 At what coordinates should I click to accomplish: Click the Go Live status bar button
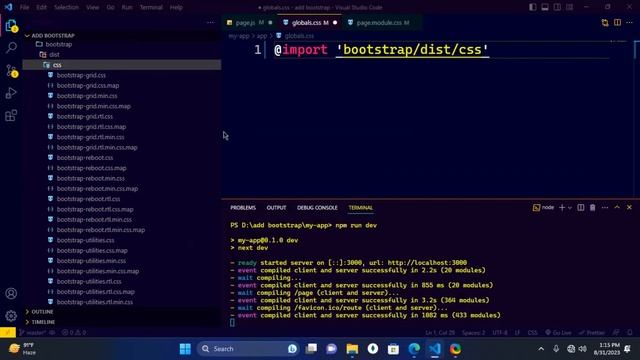click(558, 333)
